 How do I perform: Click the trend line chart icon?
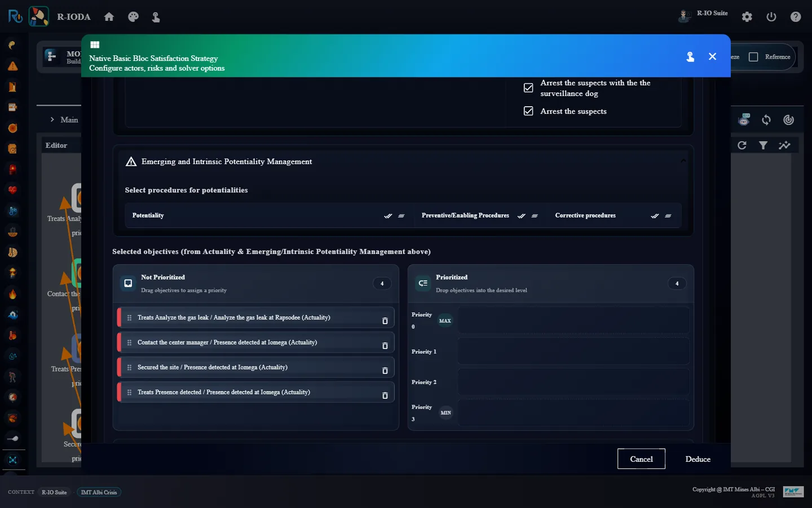tap(784, 146)
